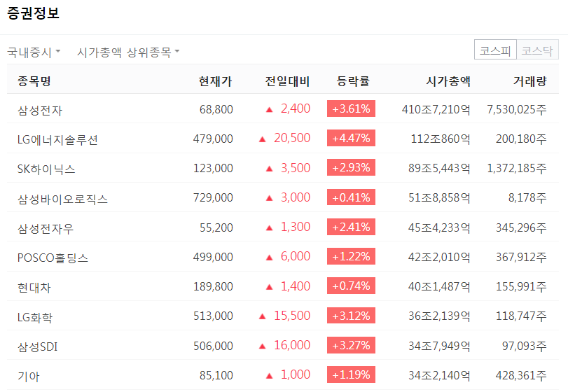Click the 89조5,443억 market cap value
Screen dimensions: 568x392
(439, 168)
